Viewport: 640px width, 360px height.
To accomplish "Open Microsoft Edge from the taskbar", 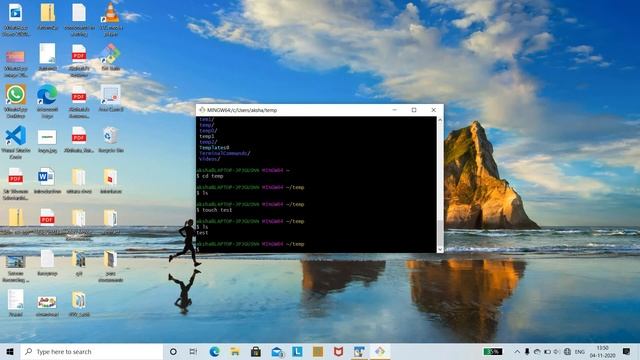I will 214,351.
